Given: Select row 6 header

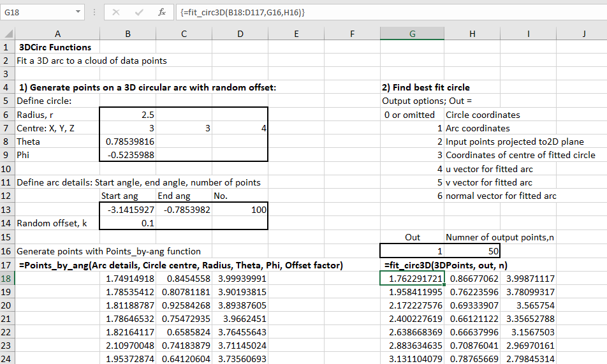Looking at the screenshot, I should tap(7, 115).
